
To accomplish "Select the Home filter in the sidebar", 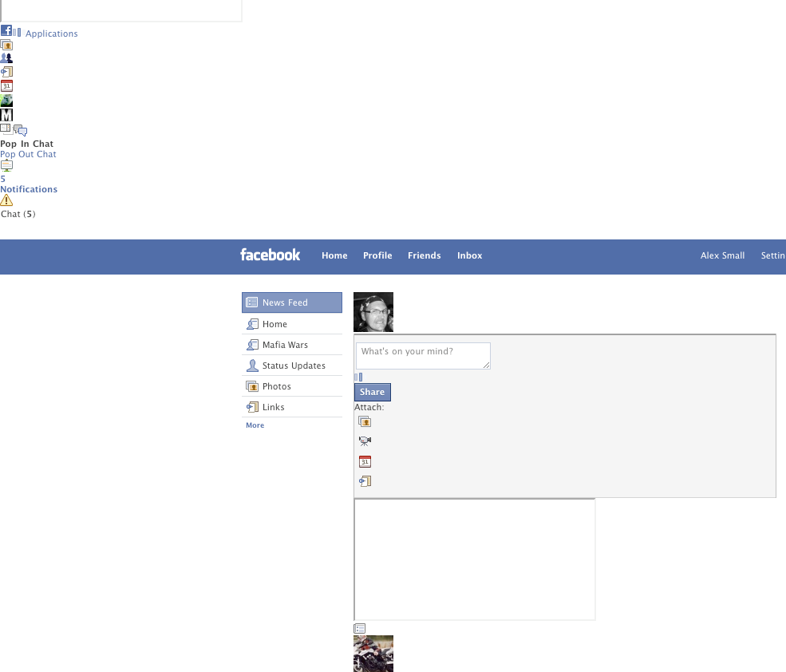I will 292,324.
